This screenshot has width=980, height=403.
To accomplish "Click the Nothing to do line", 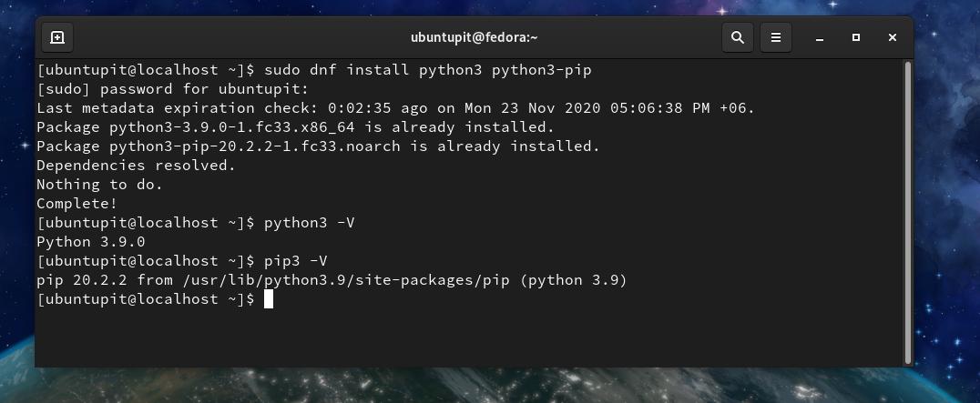I will point(99,185).
